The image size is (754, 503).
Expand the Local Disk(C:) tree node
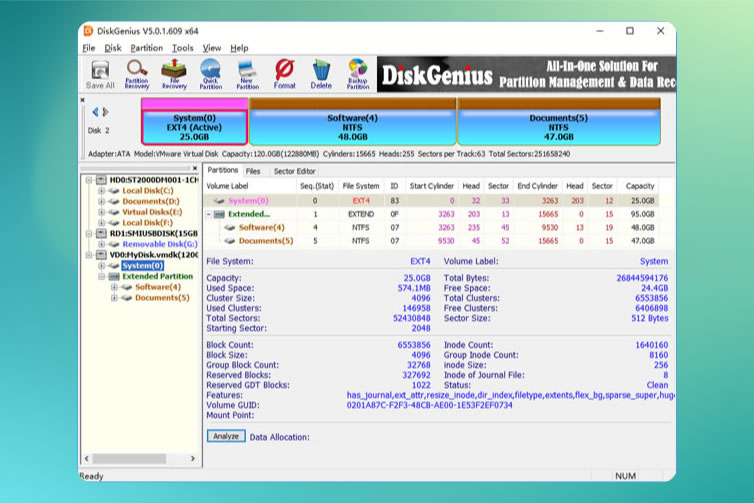point(101,190)
